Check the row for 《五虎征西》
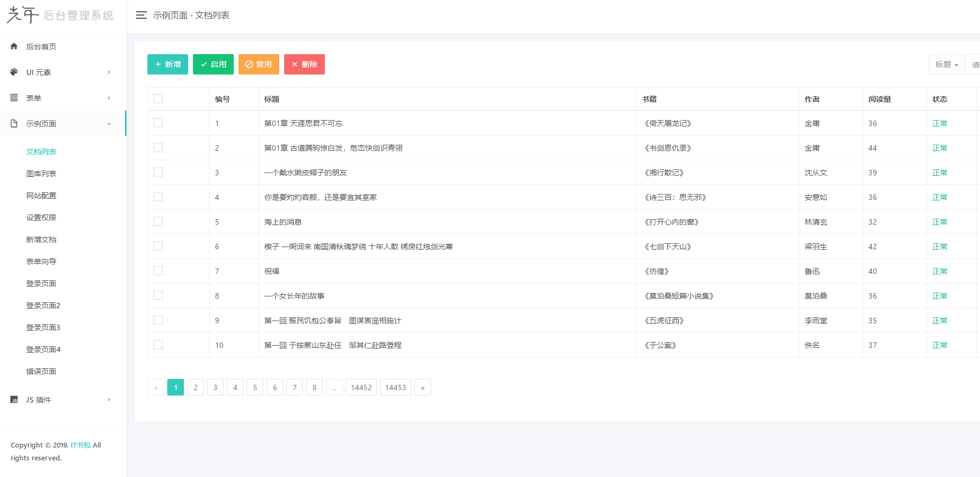Screen dimensions: 980x477 coord(158,320)
